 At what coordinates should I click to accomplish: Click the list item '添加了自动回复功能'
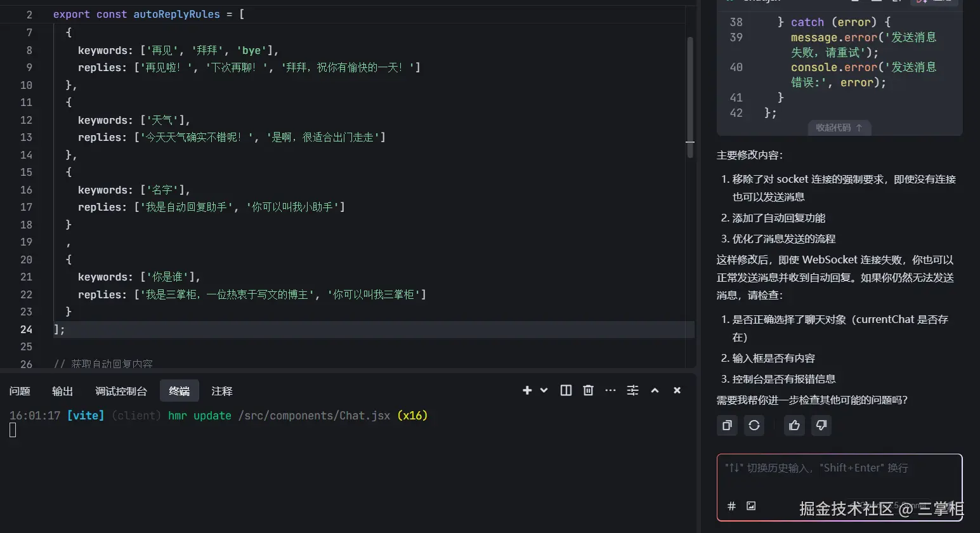click(779, 218)
